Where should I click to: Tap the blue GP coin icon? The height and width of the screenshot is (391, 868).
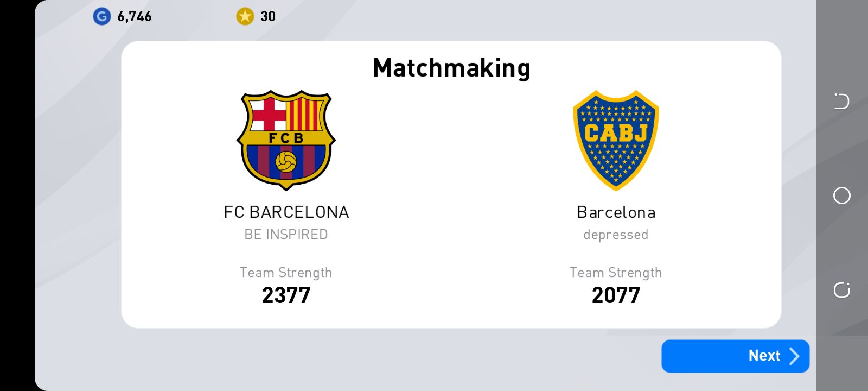pyautogui.click(x=101, y=16)
